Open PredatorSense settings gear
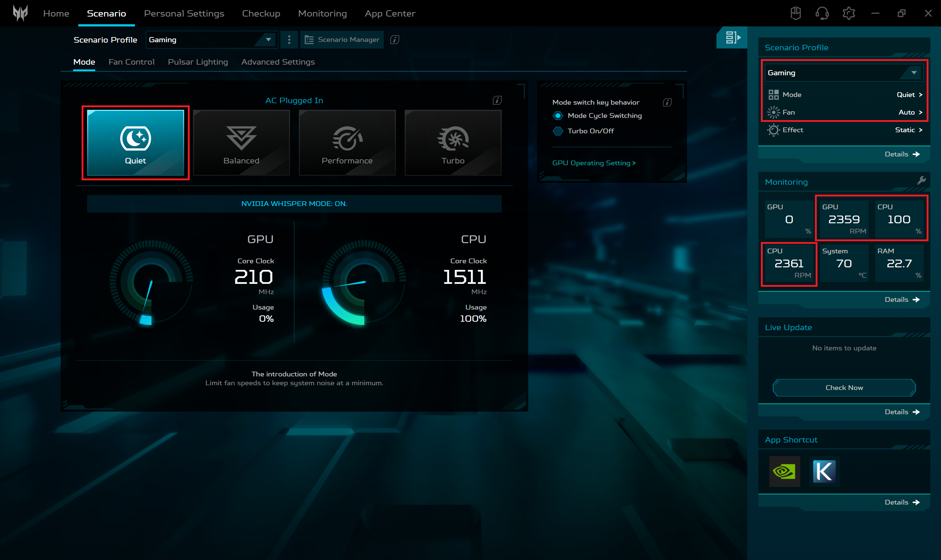The width and height of the screenshot is (941, 560). [848, 13]
